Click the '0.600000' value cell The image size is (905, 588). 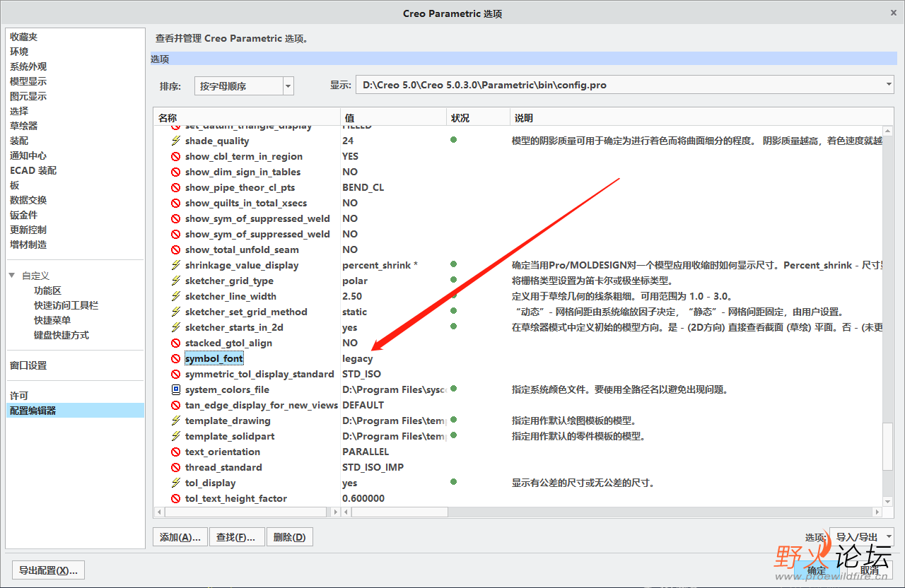pyautogui.click(x=363, y=498)
